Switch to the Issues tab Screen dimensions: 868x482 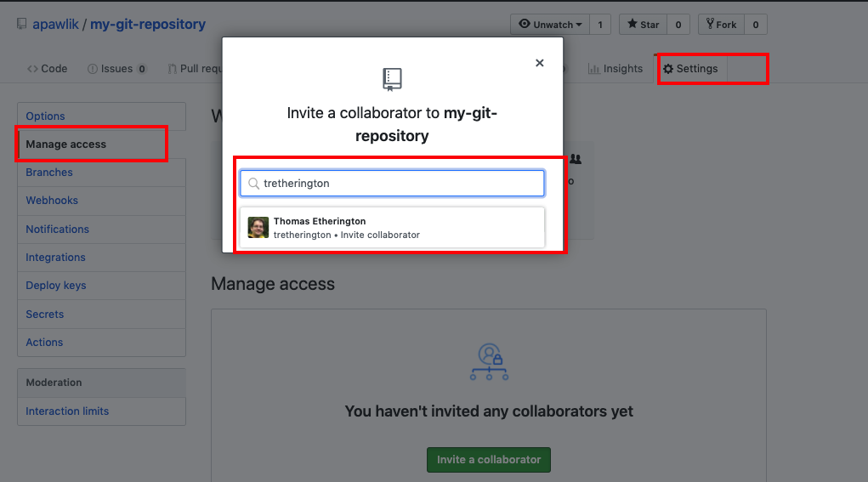116,69
